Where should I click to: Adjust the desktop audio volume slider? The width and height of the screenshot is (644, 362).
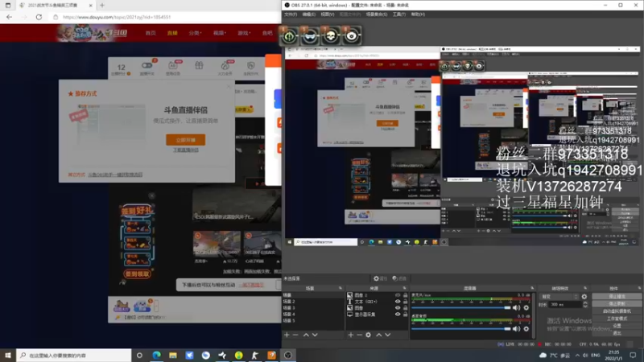[x=461, y=329]
